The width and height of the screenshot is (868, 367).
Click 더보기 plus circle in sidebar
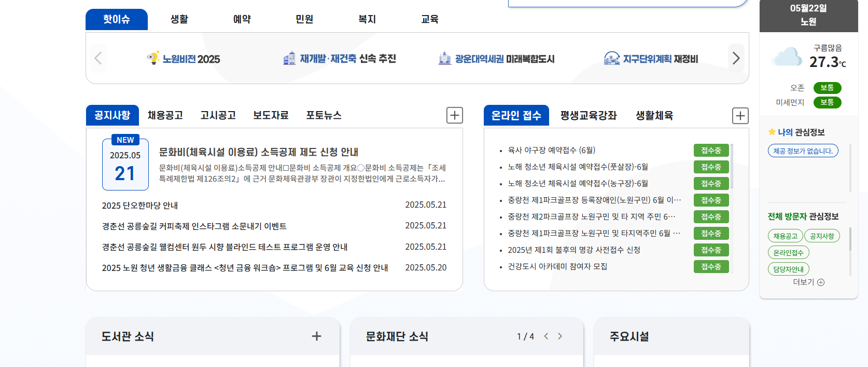point(821,282)
